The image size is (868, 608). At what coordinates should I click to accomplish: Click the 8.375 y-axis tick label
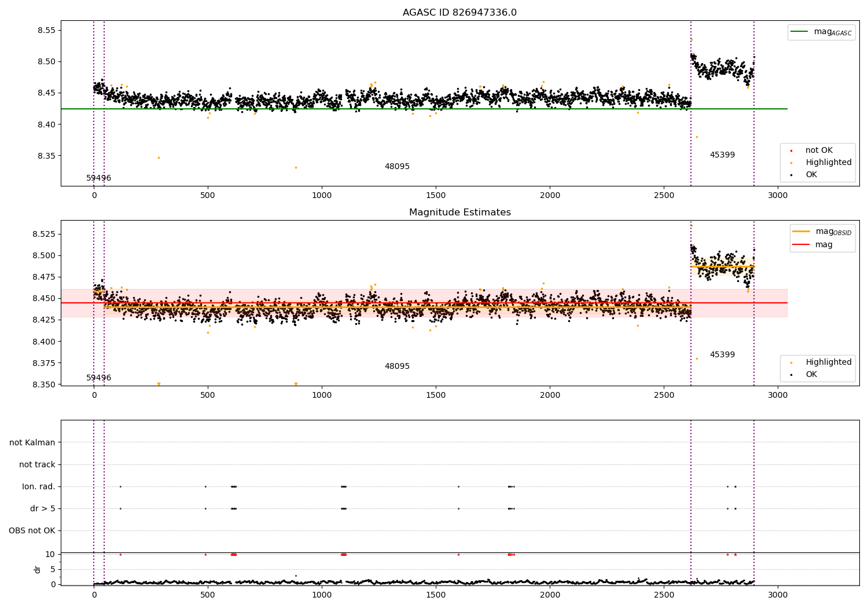[x=44, y=363]
